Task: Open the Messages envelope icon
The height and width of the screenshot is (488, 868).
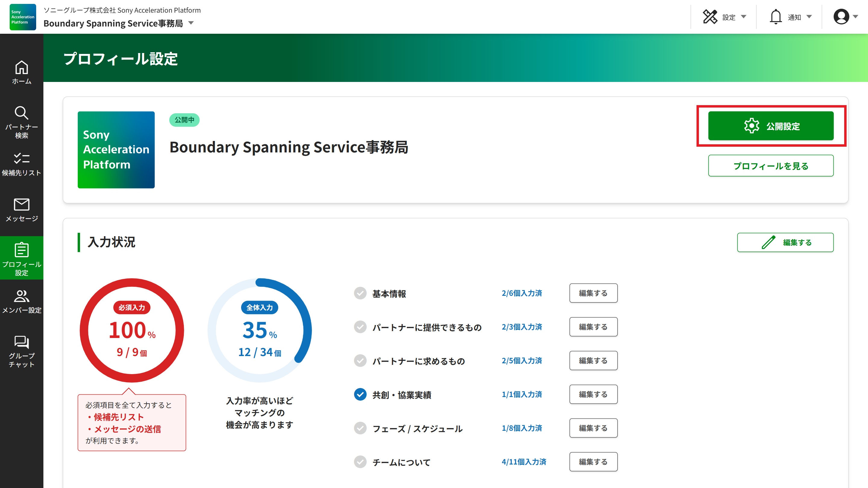Action: [x=22, y=205]
